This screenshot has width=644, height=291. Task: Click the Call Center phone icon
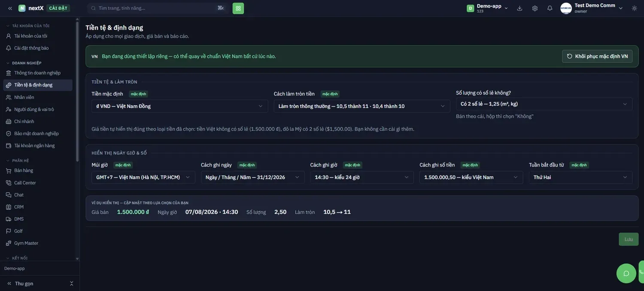(9, 183)
